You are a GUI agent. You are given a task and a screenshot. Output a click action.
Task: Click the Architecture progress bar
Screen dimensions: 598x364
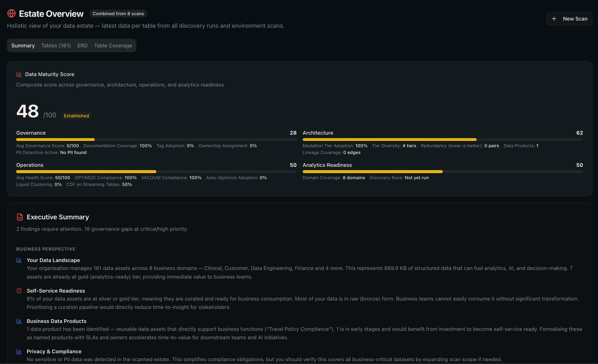point(443,140)
